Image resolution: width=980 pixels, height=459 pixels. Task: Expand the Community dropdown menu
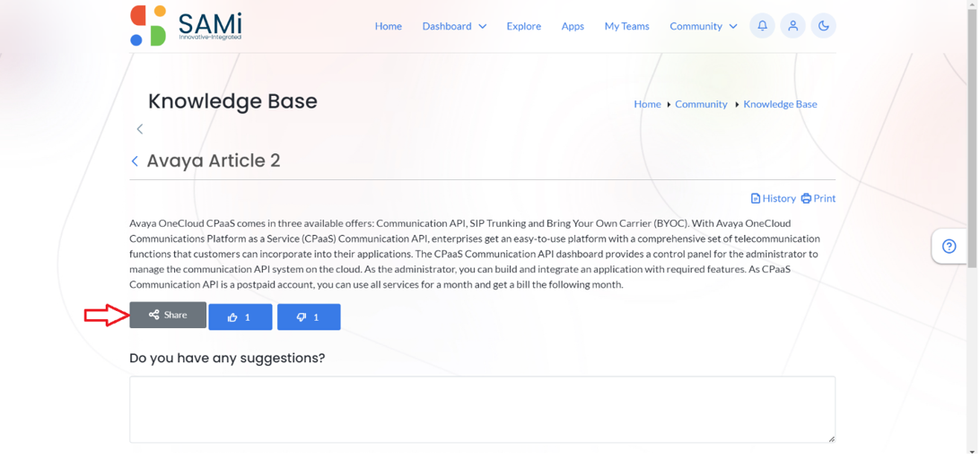703,26
